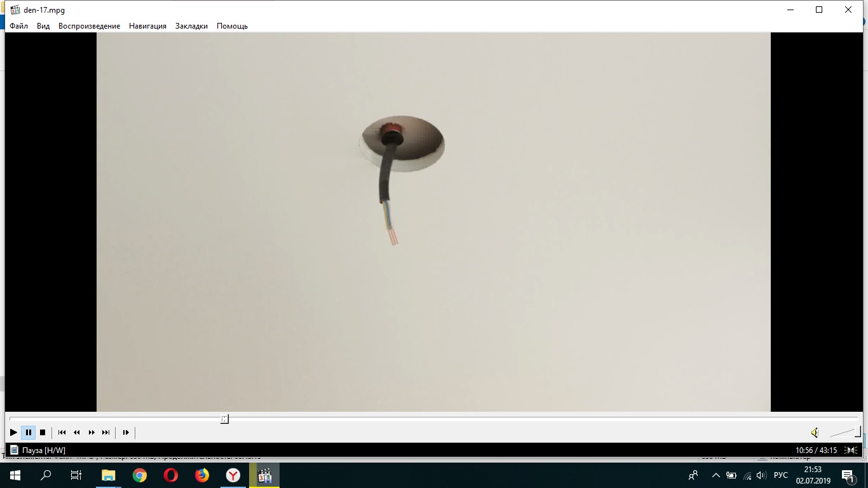This screenshot has height=488, width=868.
Task: Open the Закладки menu
Action: pos(191,26)
